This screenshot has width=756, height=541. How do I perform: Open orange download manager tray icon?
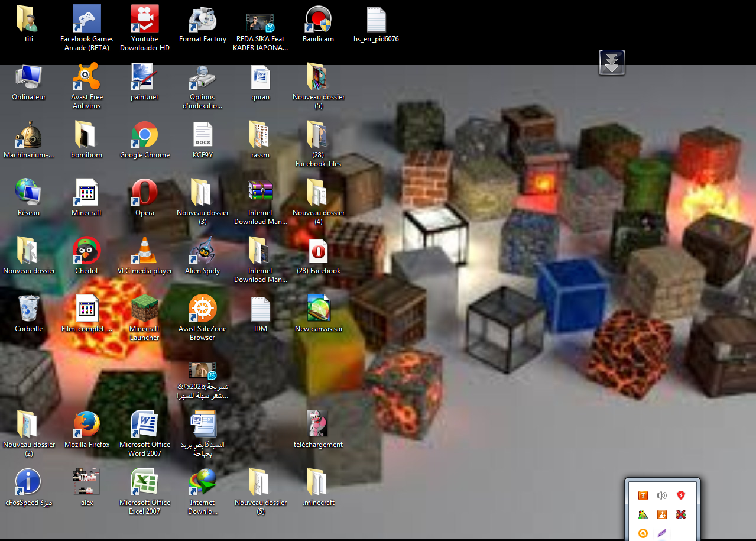(643, 495)
